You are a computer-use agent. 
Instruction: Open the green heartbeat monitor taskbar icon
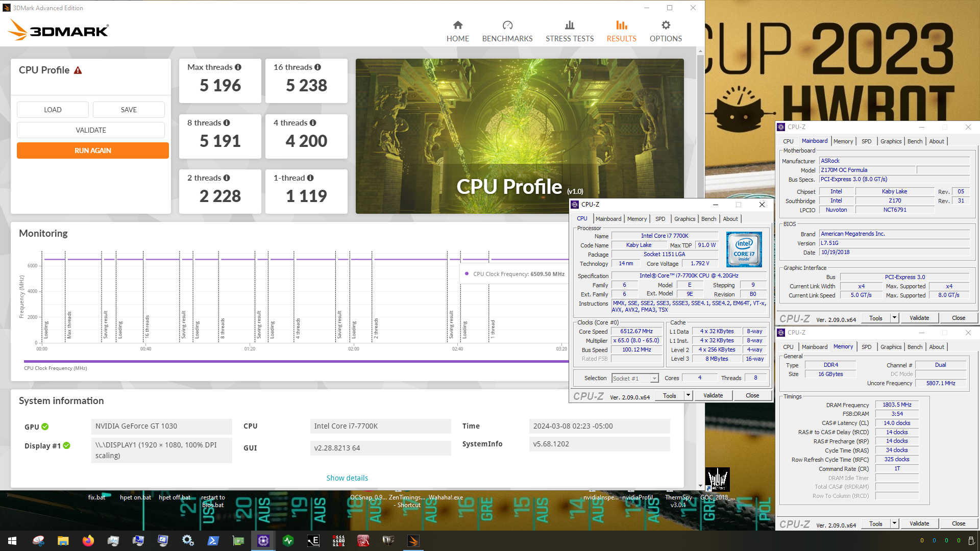288,540
